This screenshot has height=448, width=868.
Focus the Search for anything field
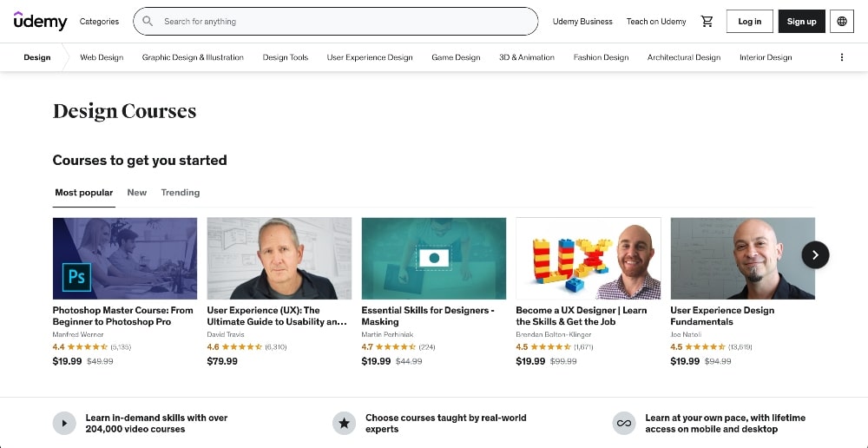(x=335, y=22)
